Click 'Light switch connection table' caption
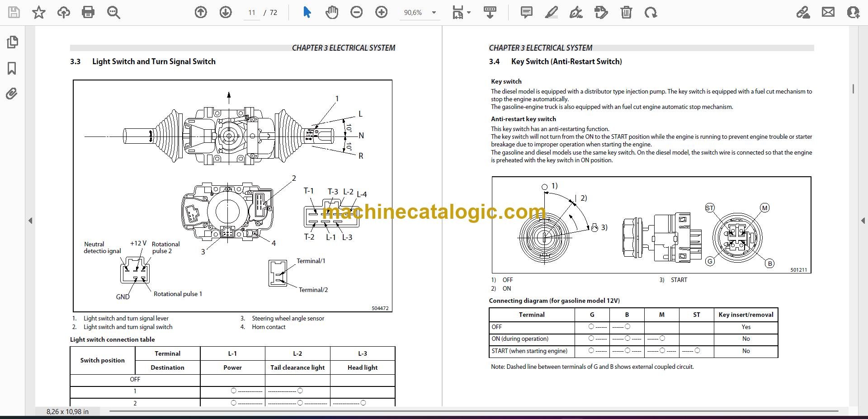 click(112, 339)
